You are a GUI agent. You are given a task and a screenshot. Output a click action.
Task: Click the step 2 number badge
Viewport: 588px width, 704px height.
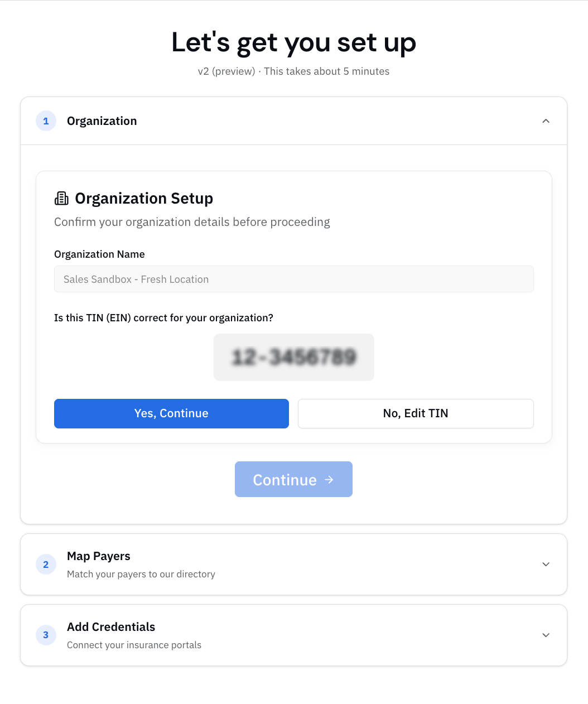[x=46, y=565]
